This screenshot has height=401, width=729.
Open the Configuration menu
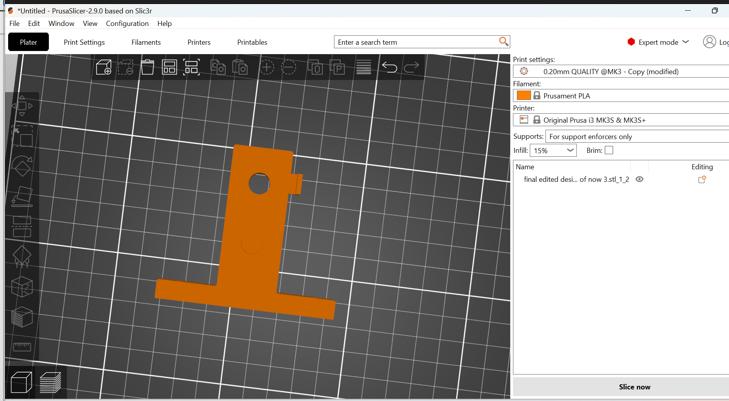pyautogui.click(x=127, y=23)
